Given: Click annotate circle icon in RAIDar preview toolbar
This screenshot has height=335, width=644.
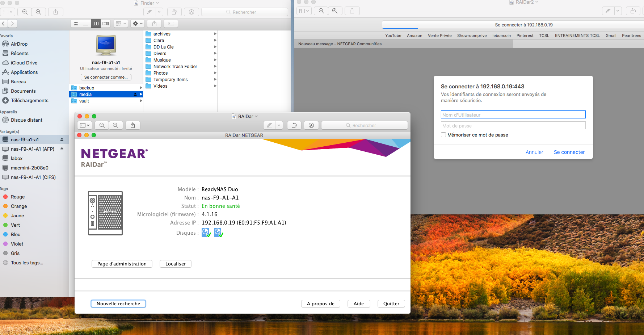Looking at the screenshot, I should (311, 125).
